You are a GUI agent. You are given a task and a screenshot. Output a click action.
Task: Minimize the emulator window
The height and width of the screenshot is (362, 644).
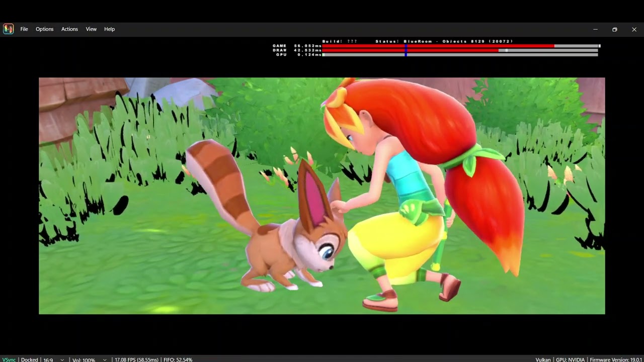(595, 29)
